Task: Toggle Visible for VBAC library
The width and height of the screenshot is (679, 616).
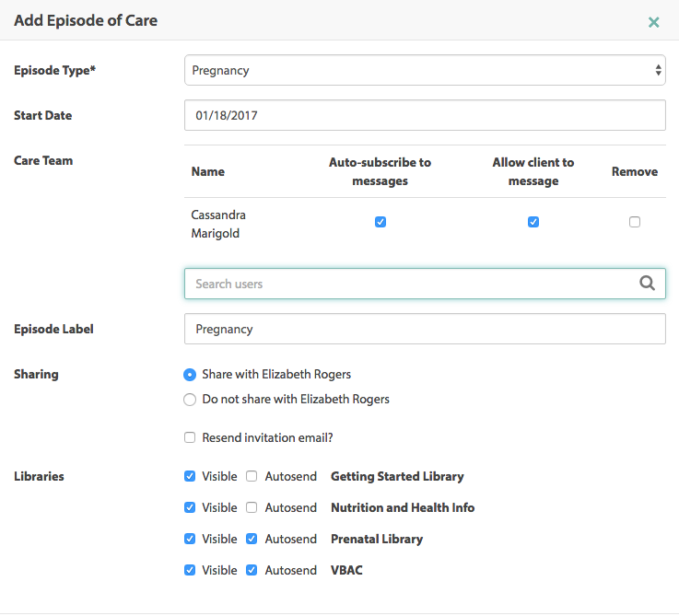Action: (x=190, y=570)
